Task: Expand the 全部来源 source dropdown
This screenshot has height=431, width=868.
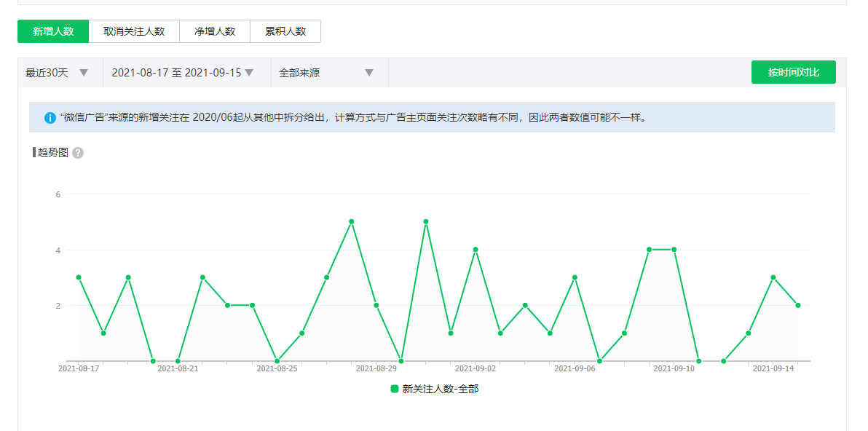Action: tap(326, 73)
